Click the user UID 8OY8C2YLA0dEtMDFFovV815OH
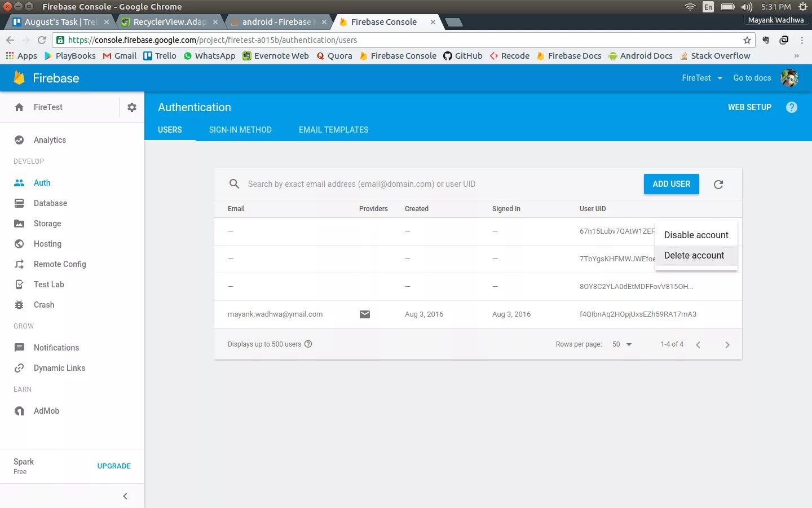The width and height of the screenshot is (812, 508). [636, 287]
